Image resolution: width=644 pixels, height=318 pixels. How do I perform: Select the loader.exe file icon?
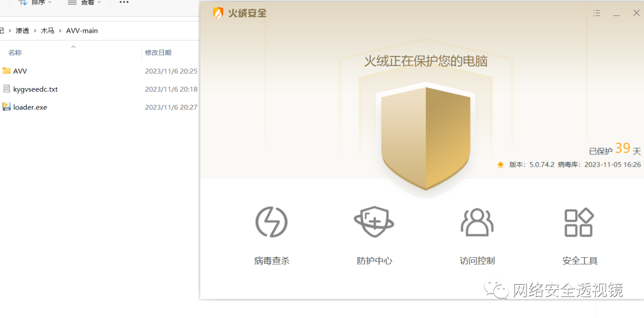tap(6, 107)
